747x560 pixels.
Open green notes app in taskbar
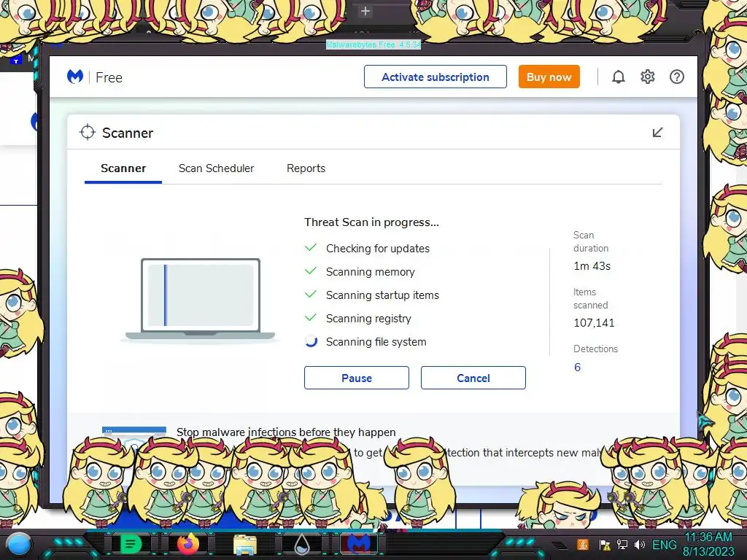pos(131,543)
